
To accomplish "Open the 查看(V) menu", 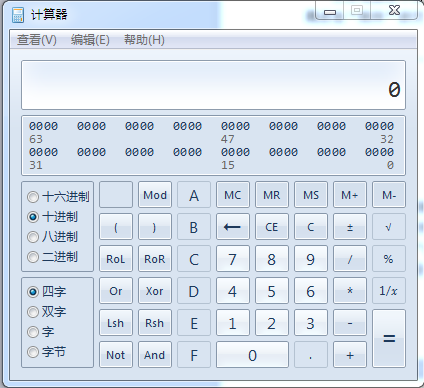I will click(x=37, y=40).
